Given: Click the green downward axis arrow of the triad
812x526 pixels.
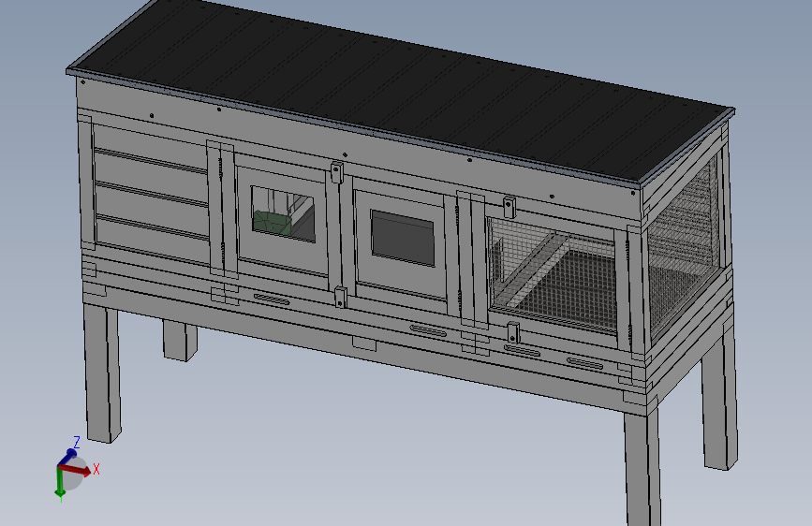Looking at the screenshot, I should click(60, 483).
